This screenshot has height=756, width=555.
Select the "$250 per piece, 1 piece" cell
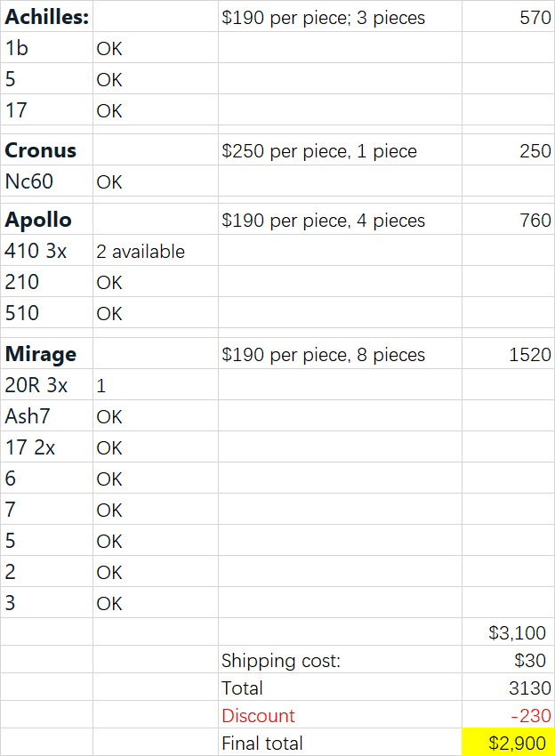coord(340,150)
